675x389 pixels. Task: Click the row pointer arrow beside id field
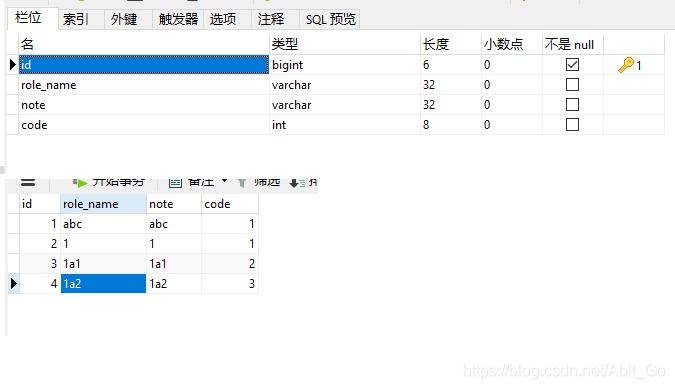click(x=12, y=65)
